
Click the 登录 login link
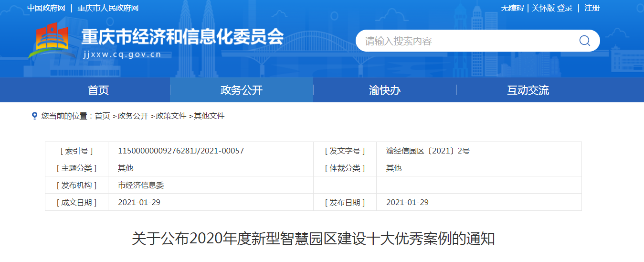coord(565,8)
